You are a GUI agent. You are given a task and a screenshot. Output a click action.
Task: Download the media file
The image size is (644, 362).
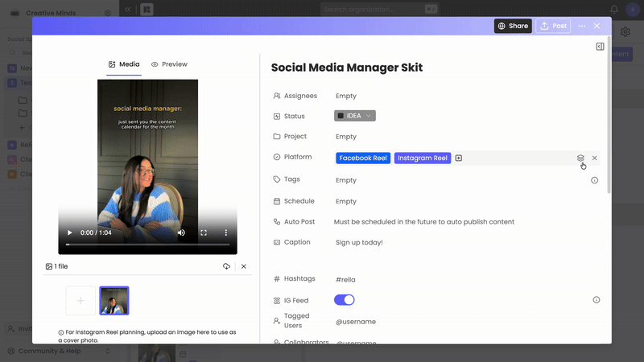(226, 266)
